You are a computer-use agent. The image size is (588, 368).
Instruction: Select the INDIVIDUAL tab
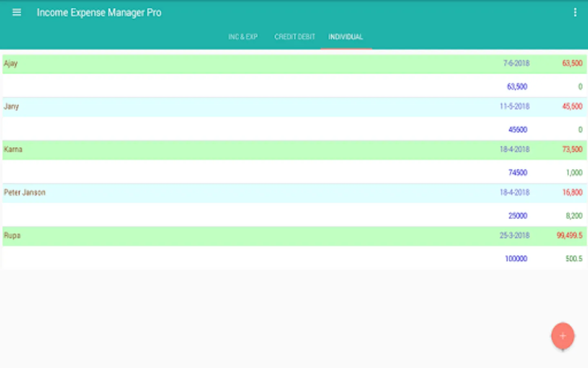click(346, 37)
